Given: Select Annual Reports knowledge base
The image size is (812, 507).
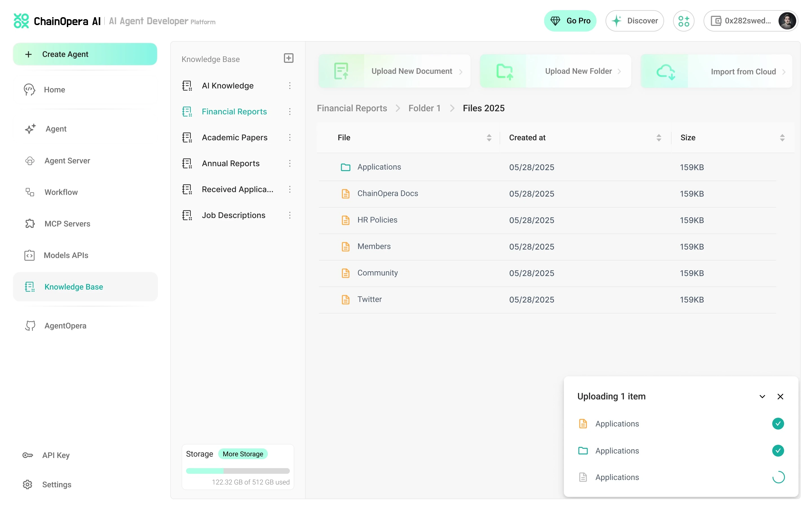Looking at the screenshot, I should pyautogui.click(x=231, y=163).
